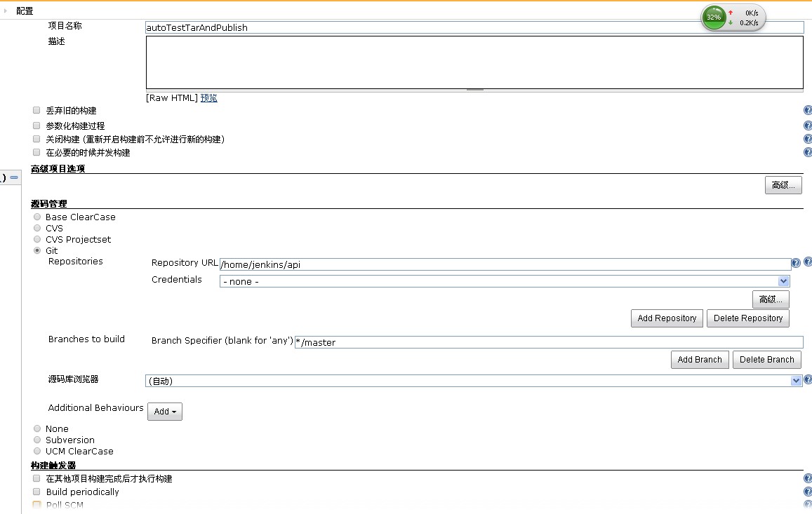Open help for 在其他项目构建完成后才执行构建

807,479
